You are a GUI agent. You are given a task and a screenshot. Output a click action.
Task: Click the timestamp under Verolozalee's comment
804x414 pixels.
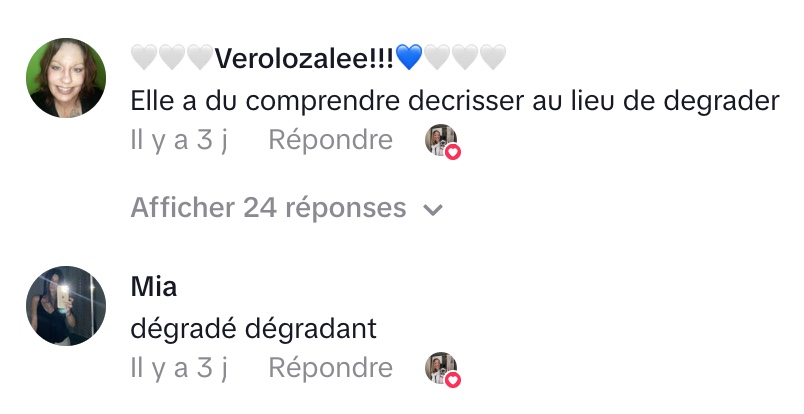coord(179,141)
